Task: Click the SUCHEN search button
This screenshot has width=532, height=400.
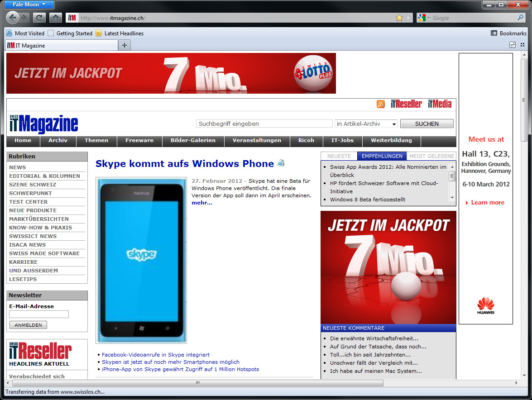Action: tap(427, 124)
